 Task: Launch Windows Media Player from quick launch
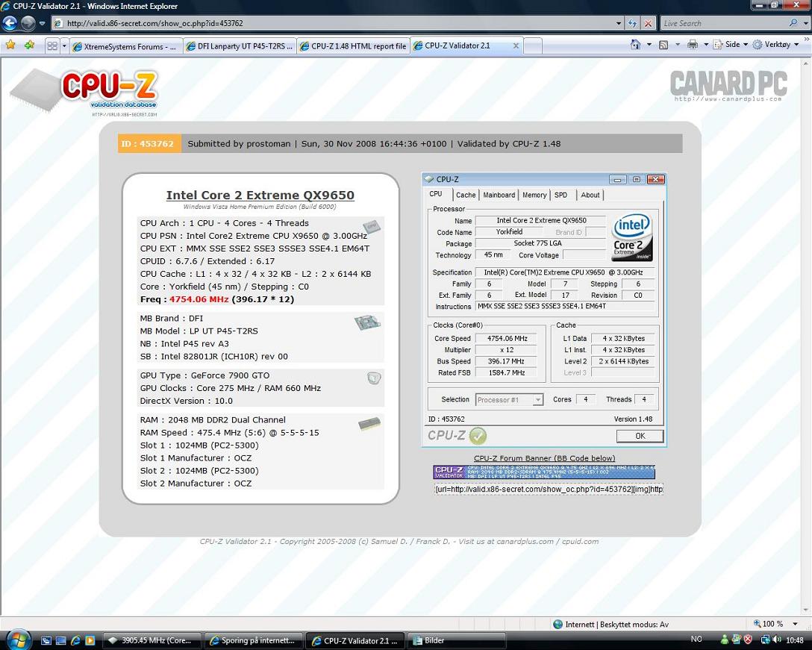pyautogui.click(x=90, y=641)
